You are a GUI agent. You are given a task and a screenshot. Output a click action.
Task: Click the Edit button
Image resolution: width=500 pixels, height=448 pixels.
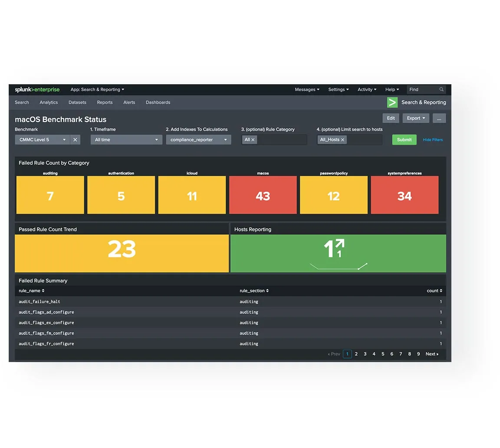[x=391, y=118]
